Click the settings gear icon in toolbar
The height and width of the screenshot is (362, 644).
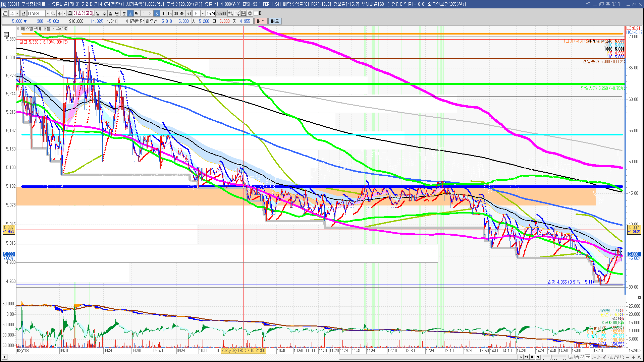pos(250,13)
